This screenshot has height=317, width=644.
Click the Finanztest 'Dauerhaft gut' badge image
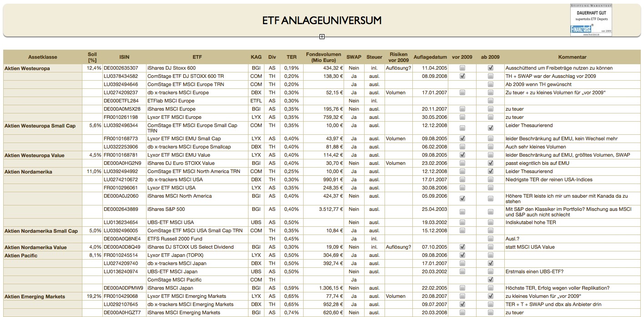click(592, 20)
